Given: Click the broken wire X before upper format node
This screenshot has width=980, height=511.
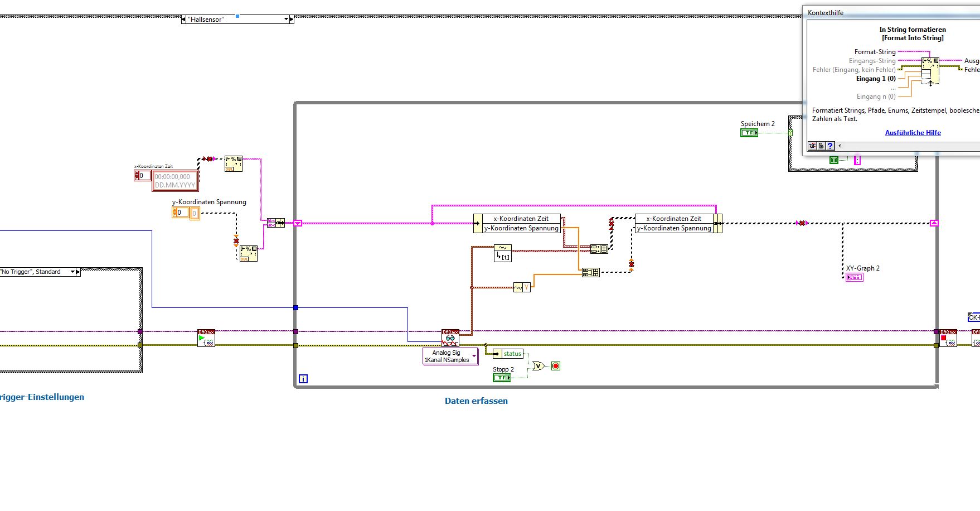Looking at the screenshot, I should 209,159.
